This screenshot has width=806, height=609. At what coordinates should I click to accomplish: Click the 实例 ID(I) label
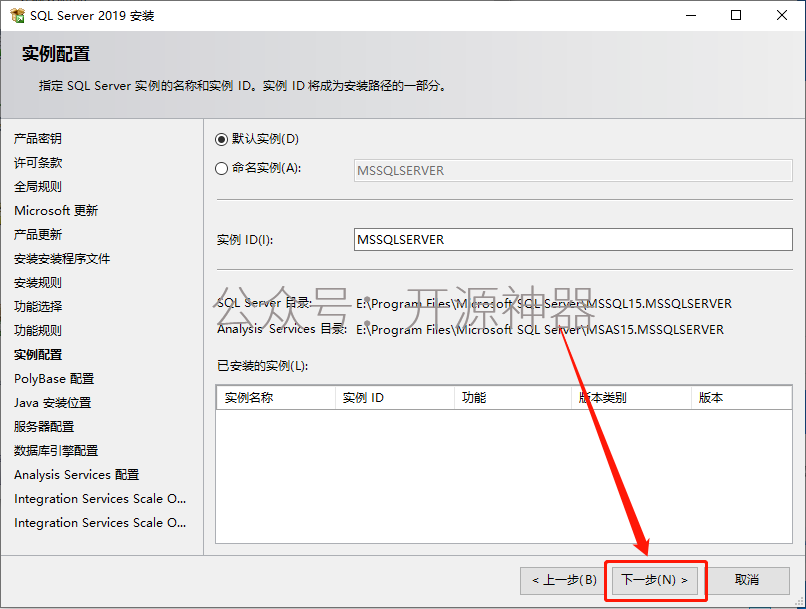[x=245, y=240]
